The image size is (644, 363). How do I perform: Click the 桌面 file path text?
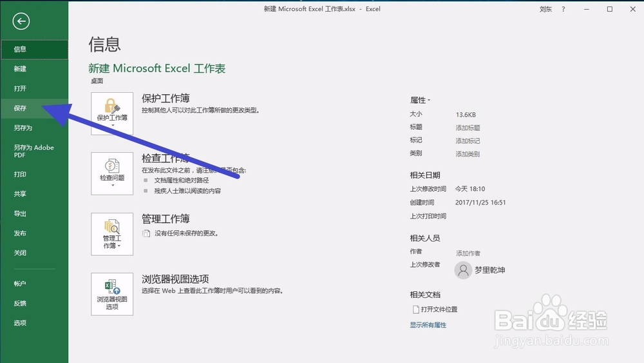97,81
